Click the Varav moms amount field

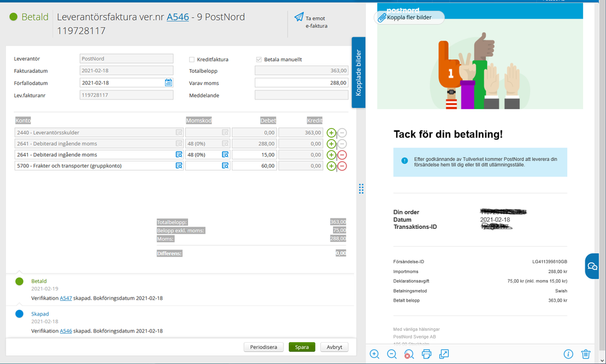(301, 83)
